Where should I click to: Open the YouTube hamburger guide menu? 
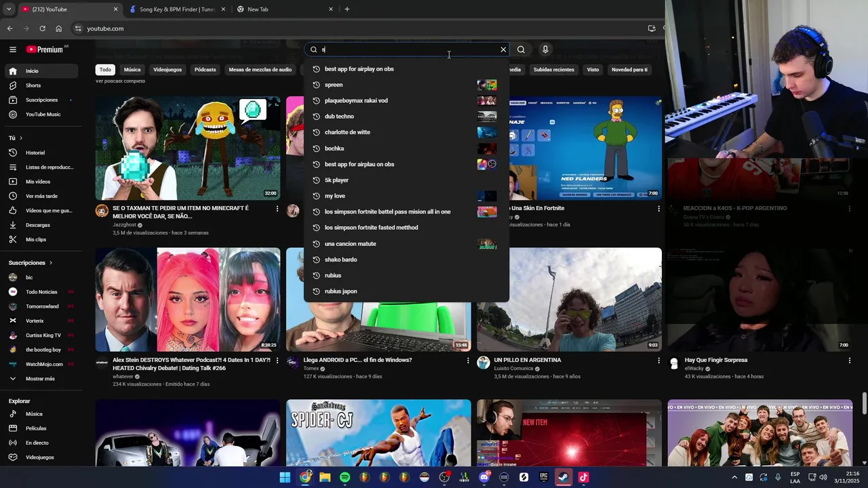tap(12, 49)
